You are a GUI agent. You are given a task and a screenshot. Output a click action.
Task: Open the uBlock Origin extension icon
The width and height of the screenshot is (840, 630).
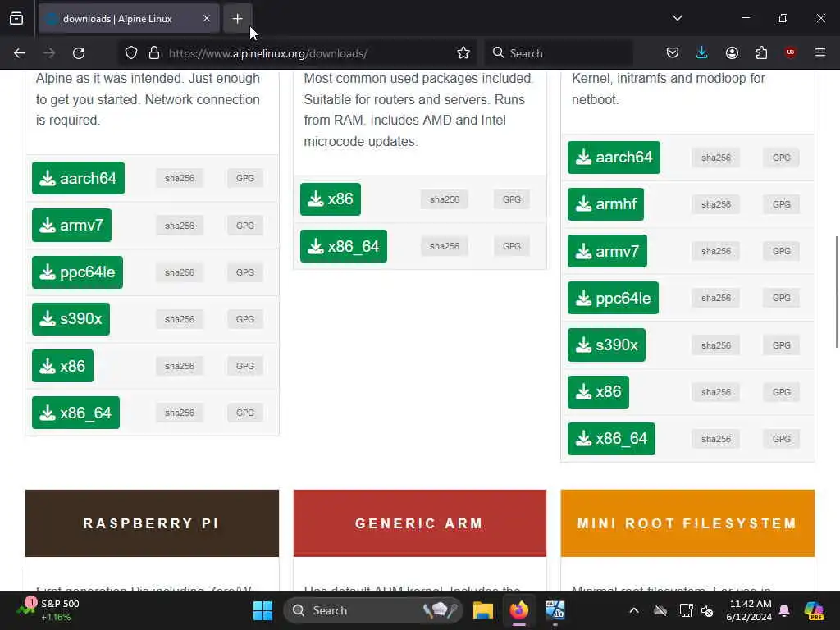(790, 53)
